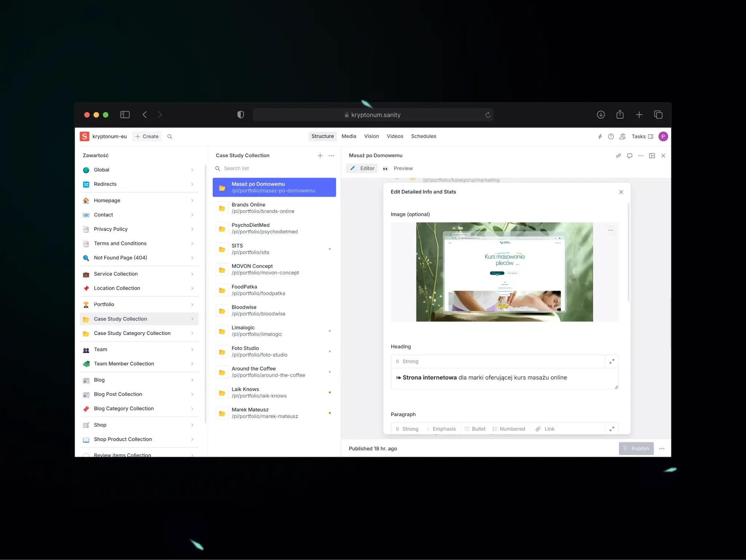
Task: Expand the Global item chevron
Action: (x=192, y=170)
